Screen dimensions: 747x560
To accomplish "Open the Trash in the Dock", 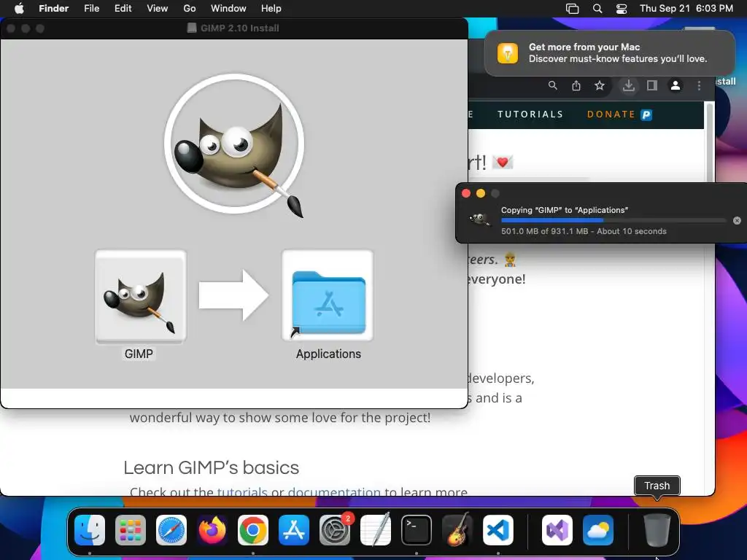I will (x=657, y=530).
